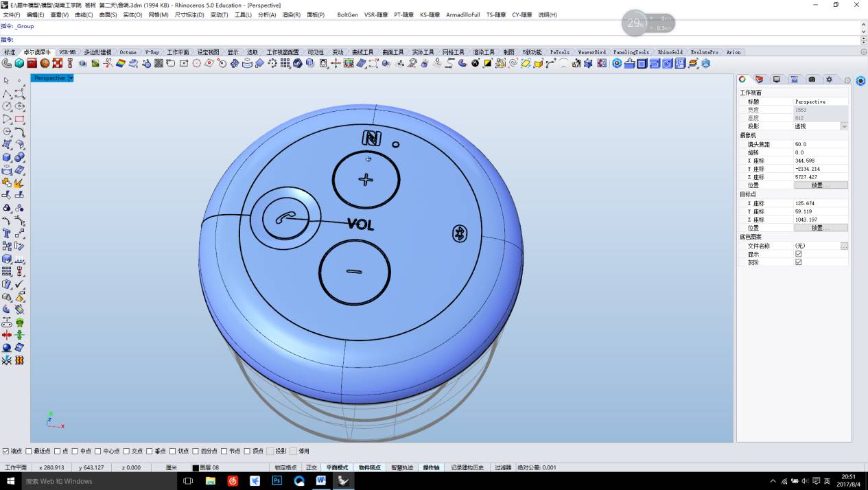
Task: Select the pointer arrow tool in left sidebar
Action: point(6,80)
